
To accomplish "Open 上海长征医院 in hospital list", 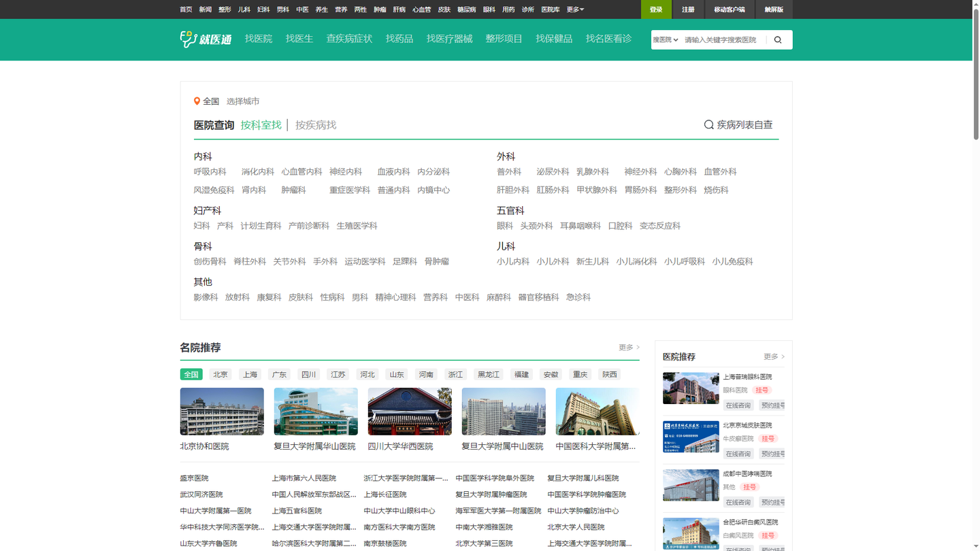I will 385,495.
